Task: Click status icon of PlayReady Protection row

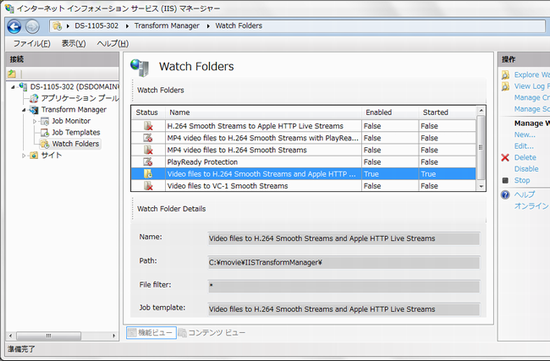Action: point(148,162)
